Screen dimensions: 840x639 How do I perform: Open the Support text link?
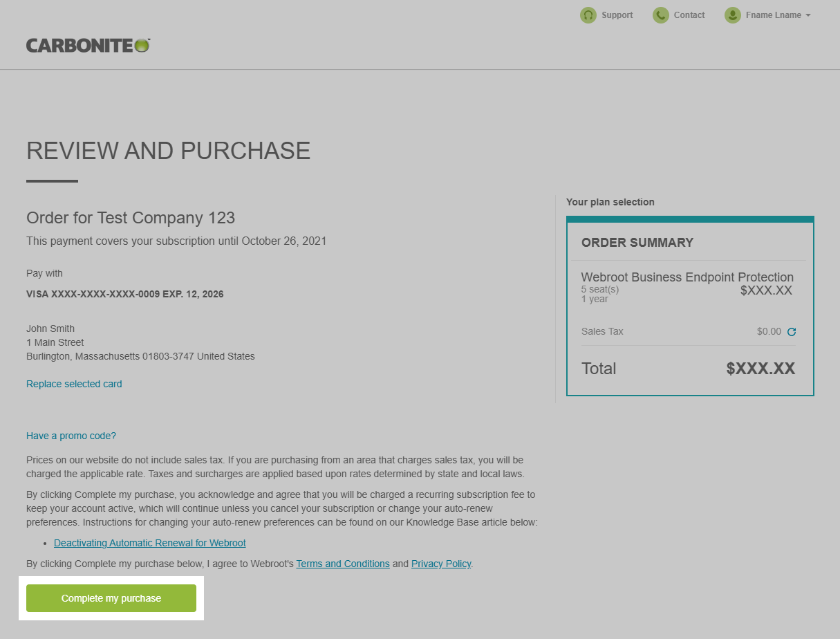tap(617, 15)
